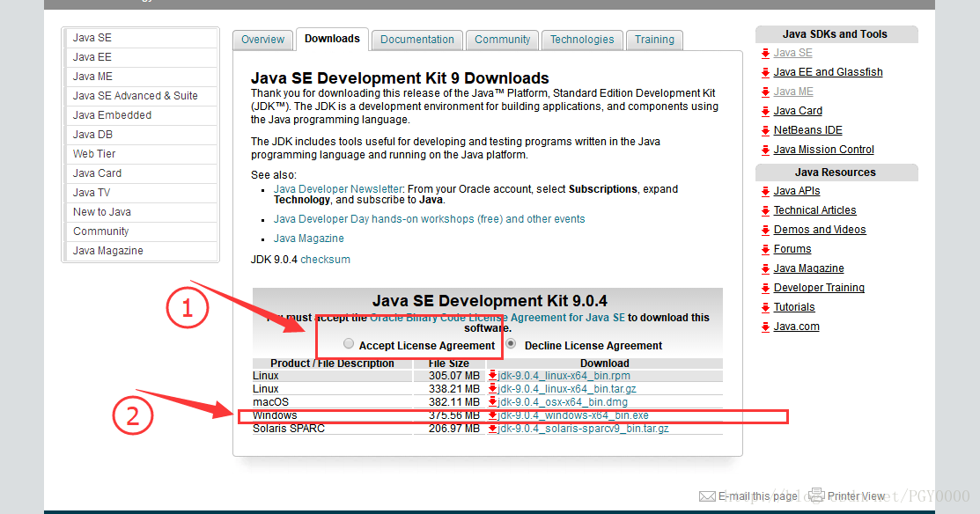Download jdk-9.0.4_linux-x64_bin.rpm
The width and height of the screenshot is (980, 514).
pyautogui.click(x=564, y=375)
